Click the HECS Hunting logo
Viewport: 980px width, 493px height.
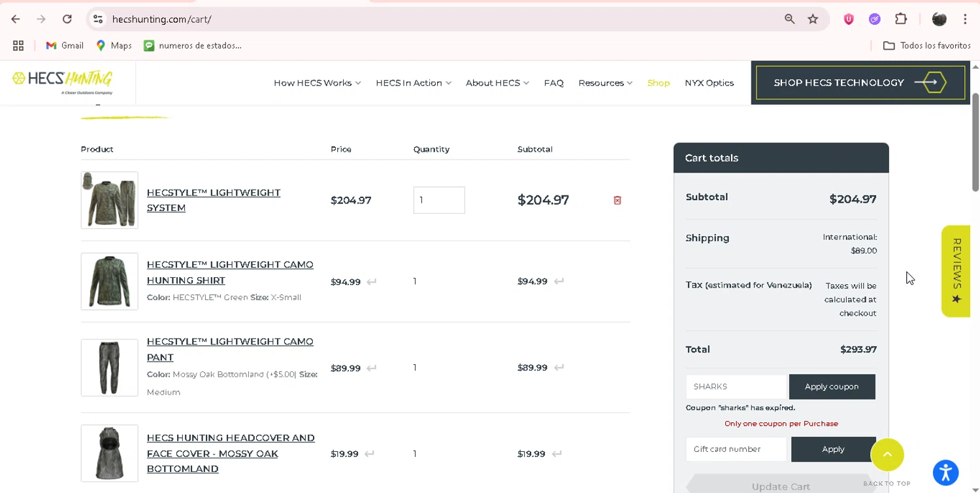tap(62, 82)
